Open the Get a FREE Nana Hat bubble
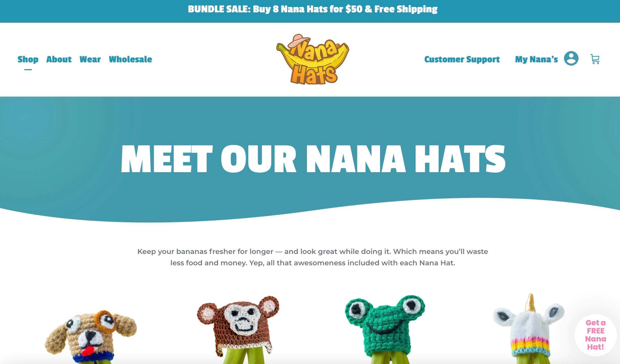620x364 pixels. pyautogui.click(x=595, y=335)
